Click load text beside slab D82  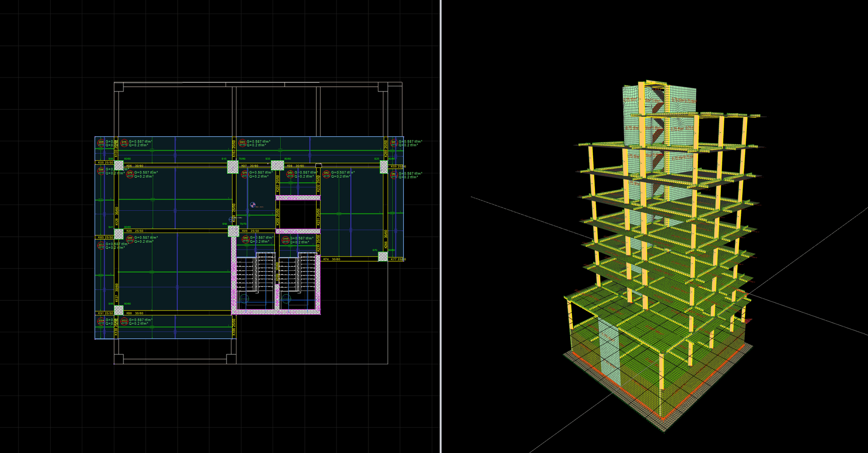(x=343, y=174)
